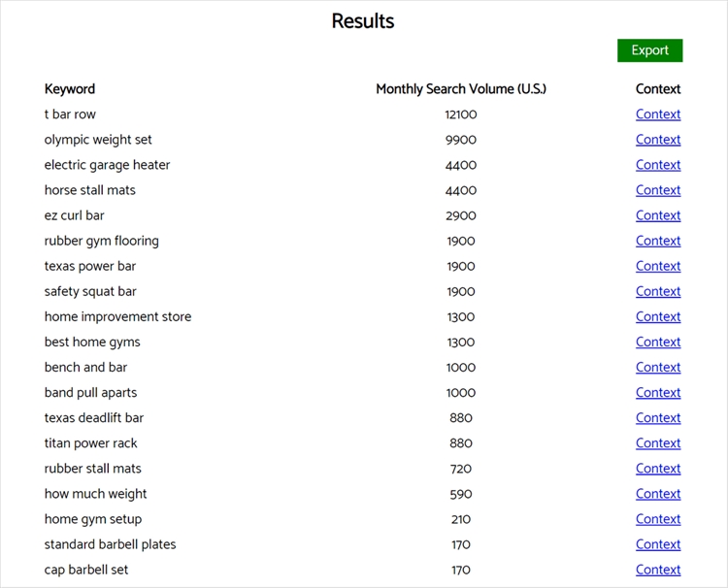This screenshot has height=588, width=728.
Task: Open Context link for home gym setup
Action: (x=658, y=519)
